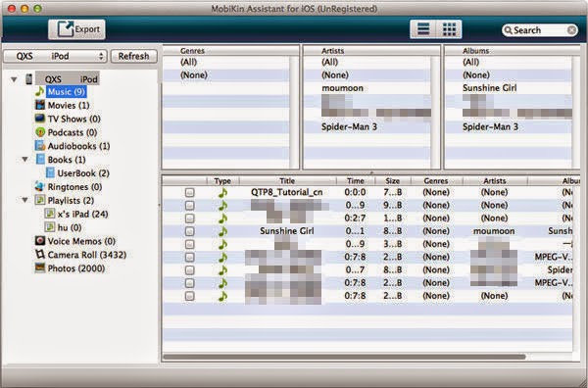This screenshot has height=388, width=588.
Task: Open the QXS iPod device dropdown
Action: click(55, 56)
